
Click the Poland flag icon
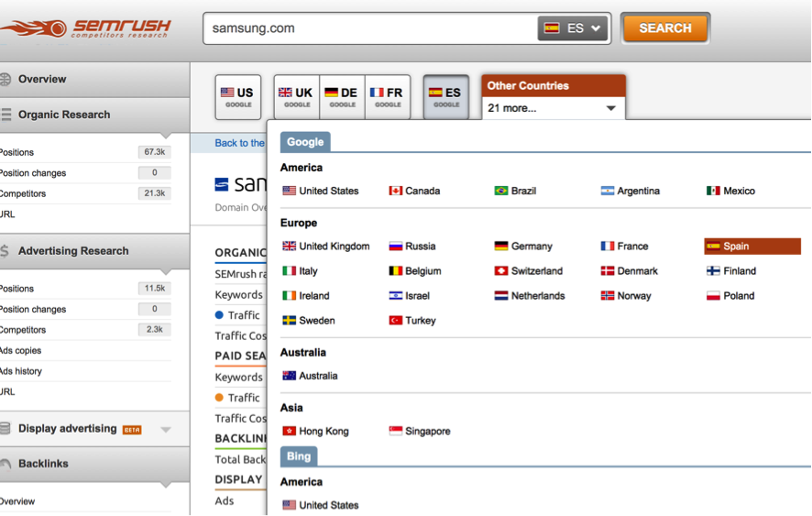(x=714, y=296)
